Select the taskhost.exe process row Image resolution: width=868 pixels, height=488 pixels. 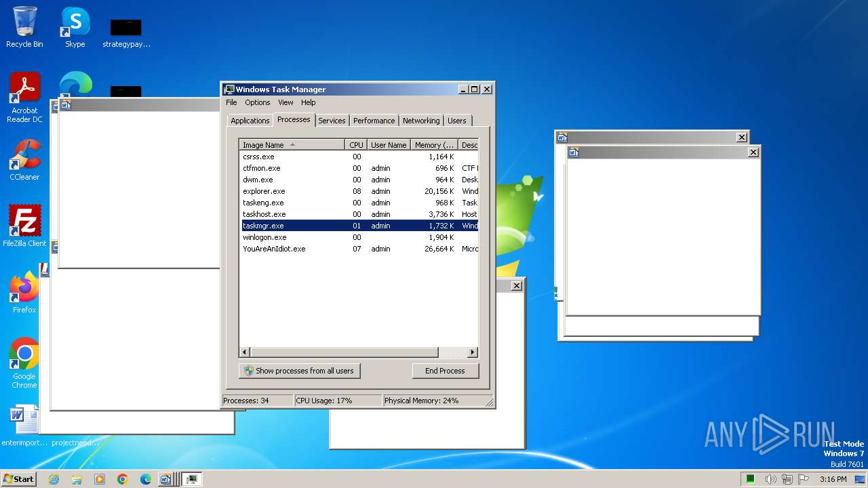(x=359, y=214)
